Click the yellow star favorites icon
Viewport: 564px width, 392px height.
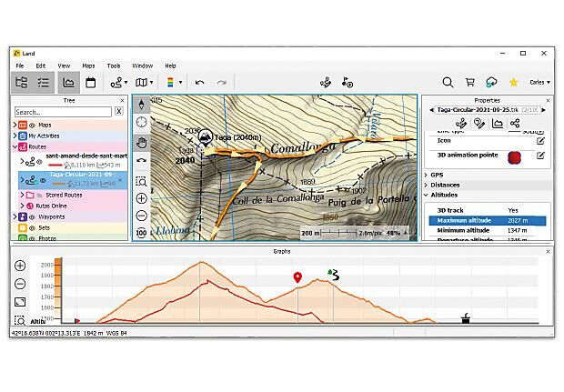tap(513, 83)
